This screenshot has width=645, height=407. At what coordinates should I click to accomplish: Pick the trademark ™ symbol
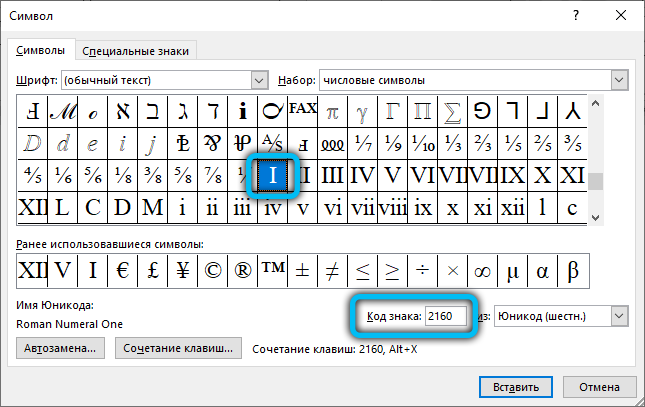click(x=272, y=269)
